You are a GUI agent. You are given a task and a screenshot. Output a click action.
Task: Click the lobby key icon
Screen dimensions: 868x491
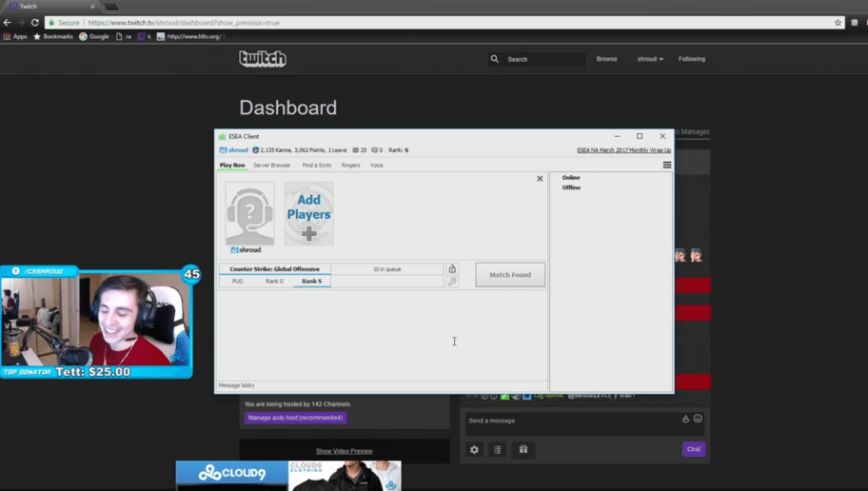[x=452, y=282]
